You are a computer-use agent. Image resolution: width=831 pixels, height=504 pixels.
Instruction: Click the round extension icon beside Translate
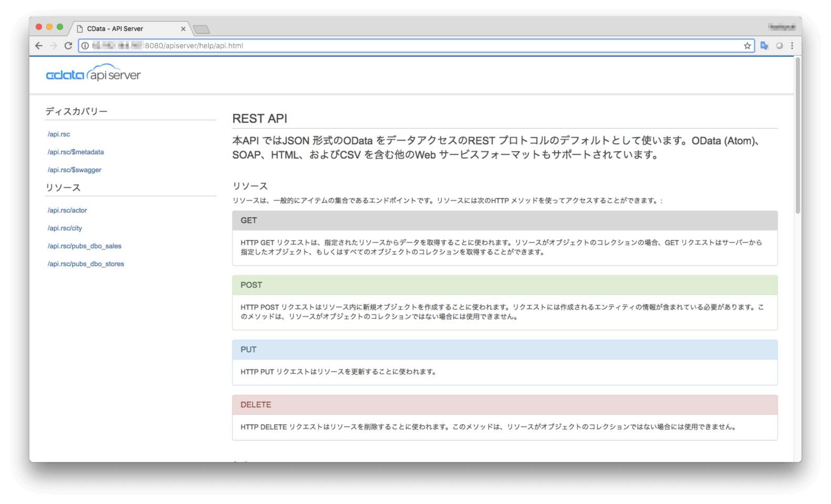click(x=780, y=46)
